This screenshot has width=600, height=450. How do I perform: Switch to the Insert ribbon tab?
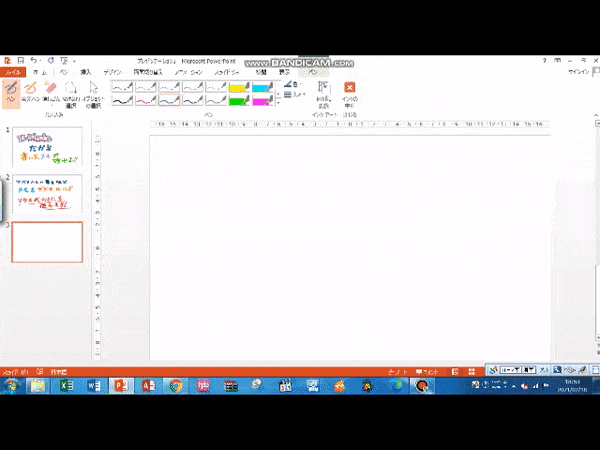tap(85, 72)
